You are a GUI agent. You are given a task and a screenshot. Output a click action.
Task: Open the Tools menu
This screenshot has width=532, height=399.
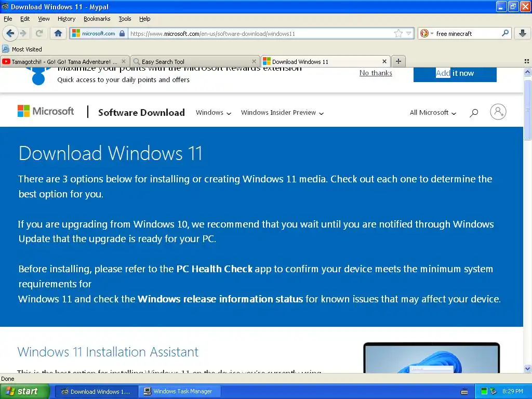(x=125, y=19)
